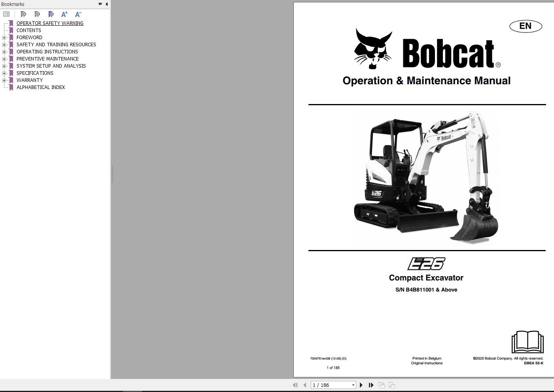Click the document number 7349751enGB text

click(328, 358)
